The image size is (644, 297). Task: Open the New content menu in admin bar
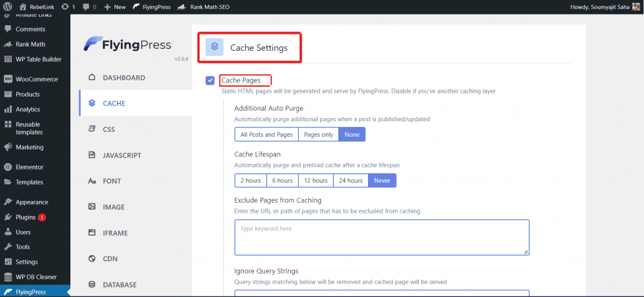(x=114, y=7)
